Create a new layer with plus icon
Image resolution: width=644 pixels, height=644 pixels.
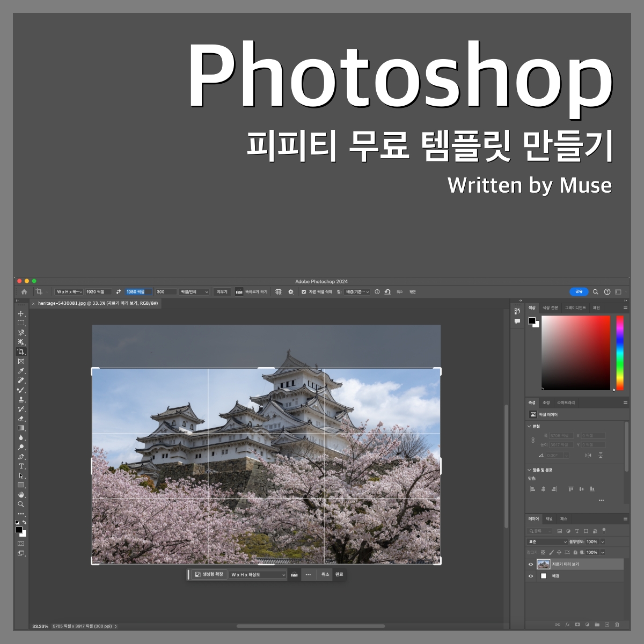click(607, 625)
